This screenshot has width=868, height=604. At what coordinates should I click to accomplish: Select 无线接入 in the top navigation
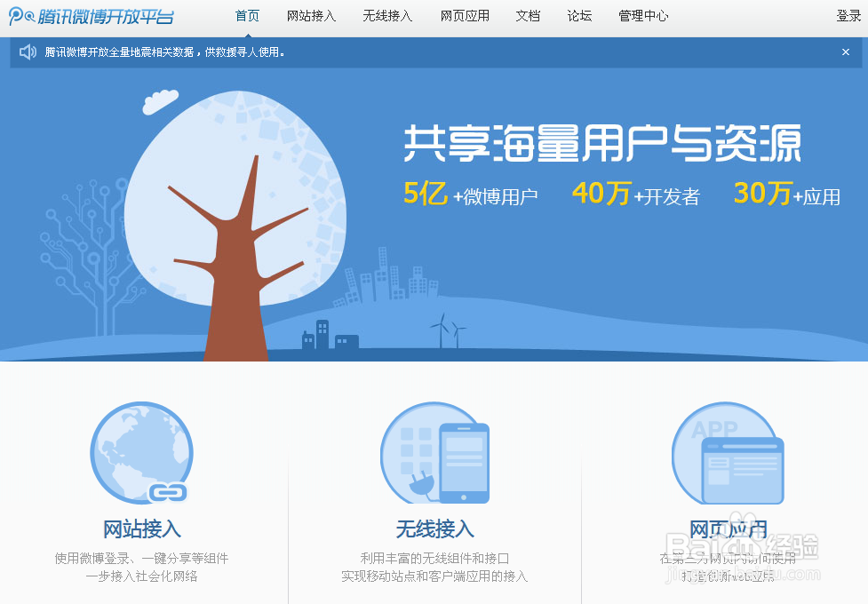(x=387, y=16)
